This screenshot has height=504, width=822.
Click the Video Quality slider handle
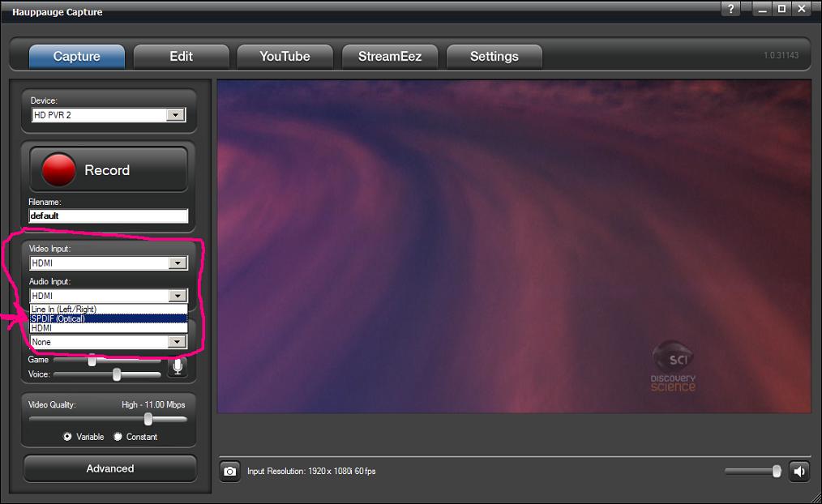point(148,419)
